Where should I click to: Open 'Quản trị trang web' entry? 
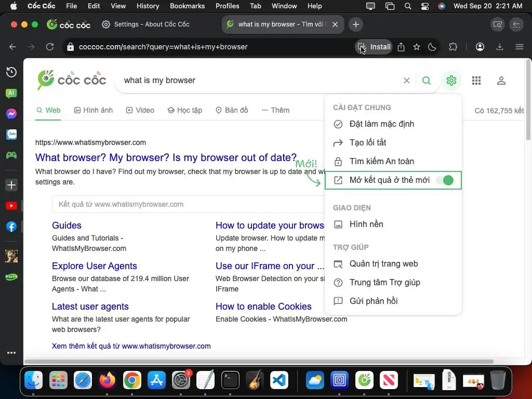point(393,264)
